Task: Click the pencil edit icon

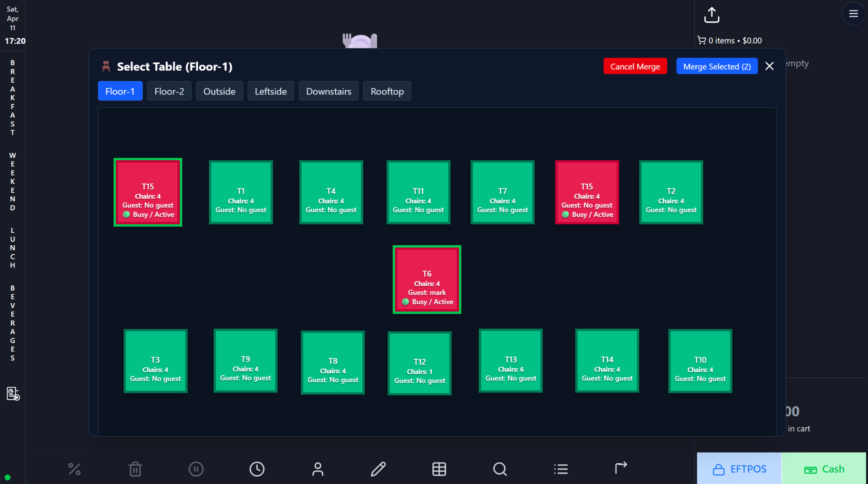Action: 378,469
